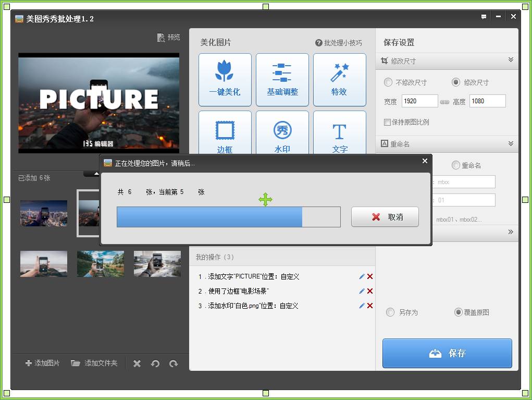
Task: Click the 美化图片 heading
Action: (x=215, y=42)
